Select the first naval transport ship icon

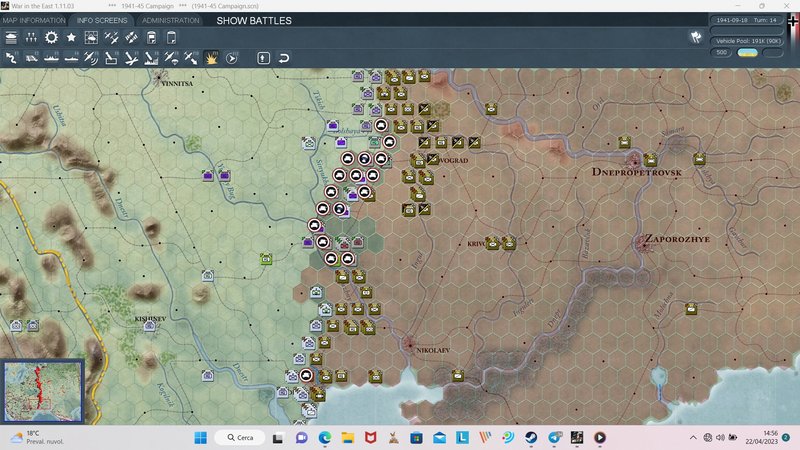click(x=51, y=58)
